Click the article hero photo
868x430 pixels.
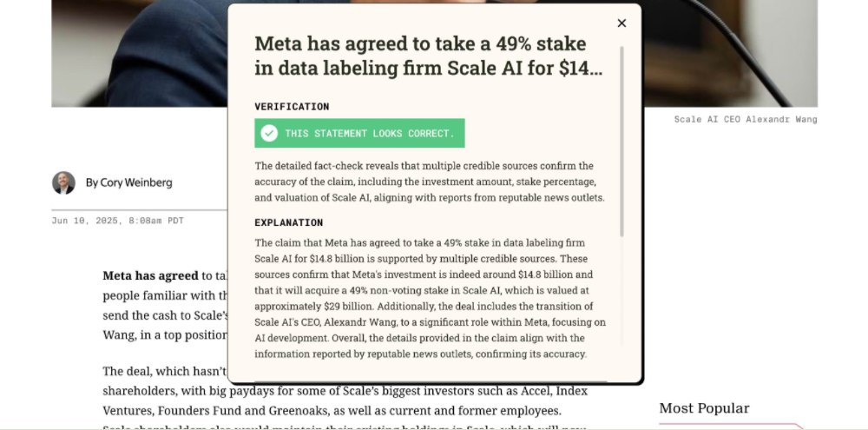[139, 52]
